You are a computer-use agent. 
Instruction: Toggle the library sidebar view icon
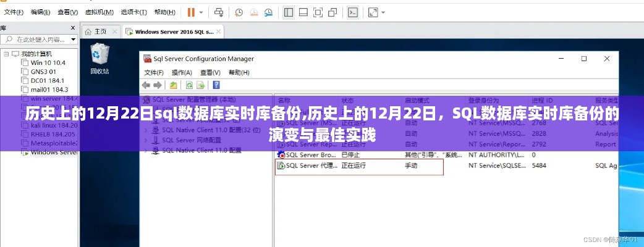click(x=289, y=12)
